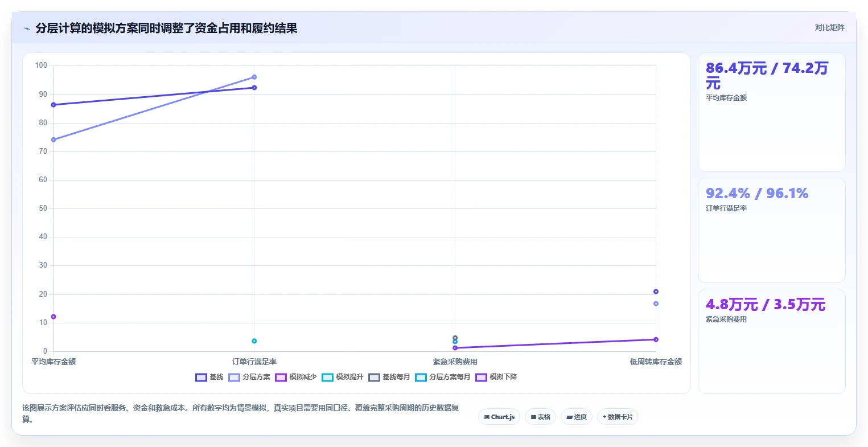Click the 模拟减少 point at 平均库存金额
Viewport: 868px width, 447px height.
click(54, 317)
